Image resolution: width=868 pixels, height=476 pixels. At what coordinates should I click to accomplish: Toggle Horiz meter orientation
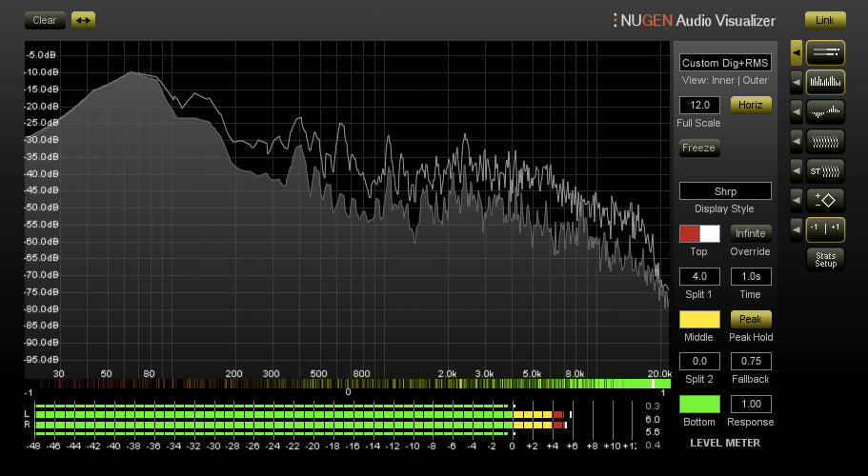[x=751, y=105]
